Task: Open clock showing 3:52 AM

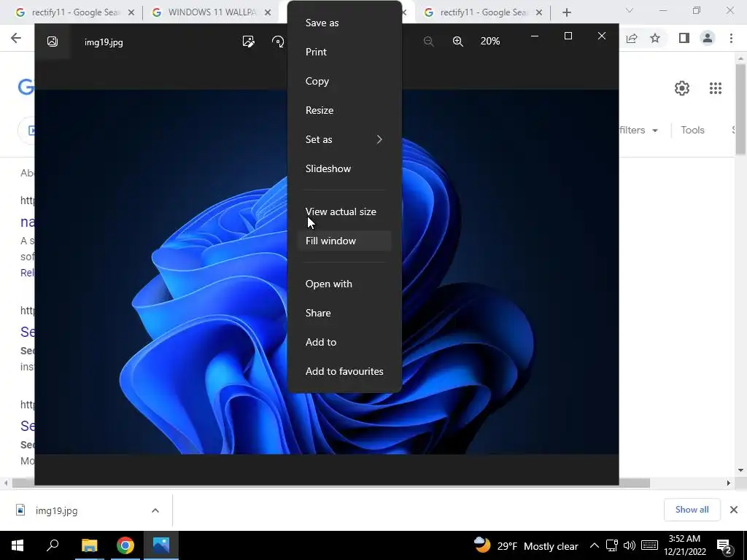Action: (x=684, y=545)
